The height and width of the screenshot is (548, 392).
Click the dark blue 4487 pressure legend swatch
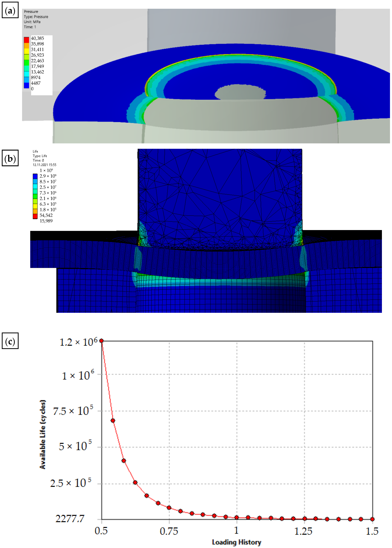coord(26,85)
